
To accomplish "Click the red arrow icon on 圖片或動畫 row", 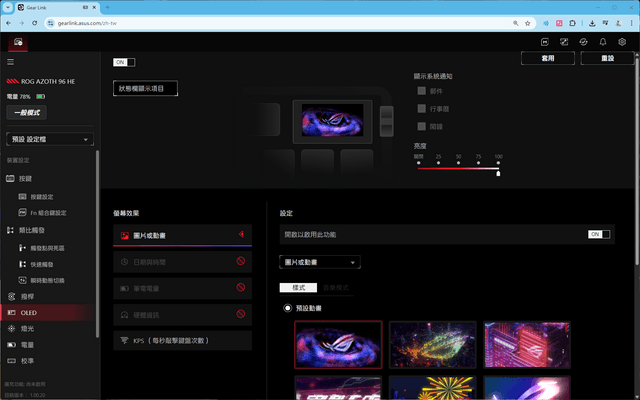I will pos(241,234).
